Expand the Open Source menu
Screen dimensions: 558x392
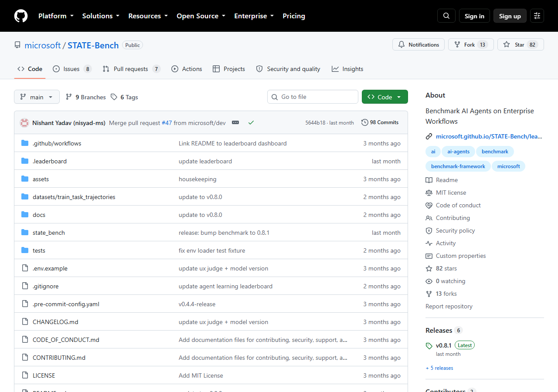click(x=201, y=16)
